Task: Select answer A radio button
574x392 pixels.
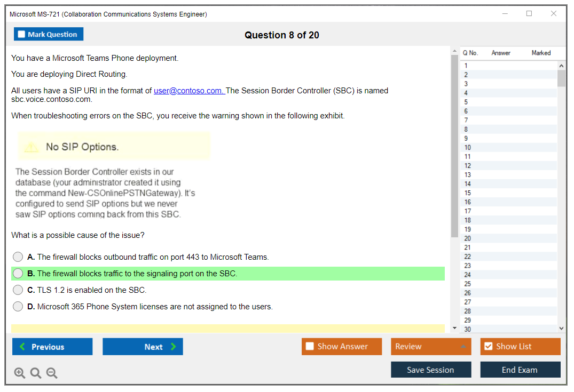Action: 18,257
